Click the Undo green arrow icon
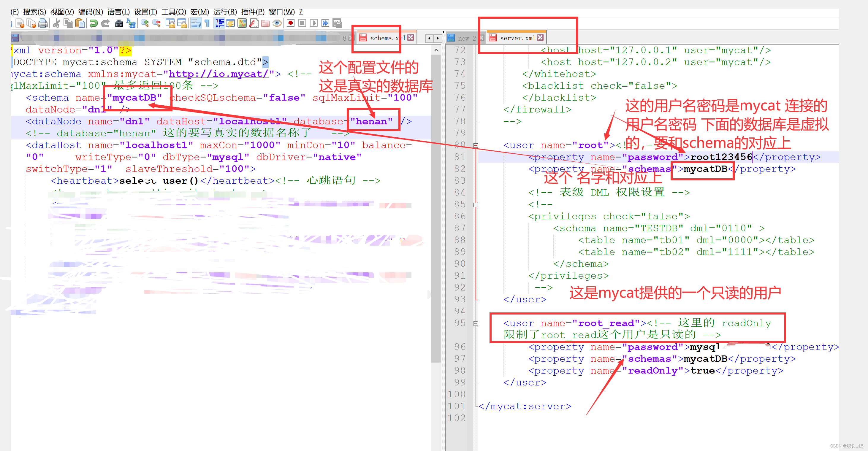 94,23
